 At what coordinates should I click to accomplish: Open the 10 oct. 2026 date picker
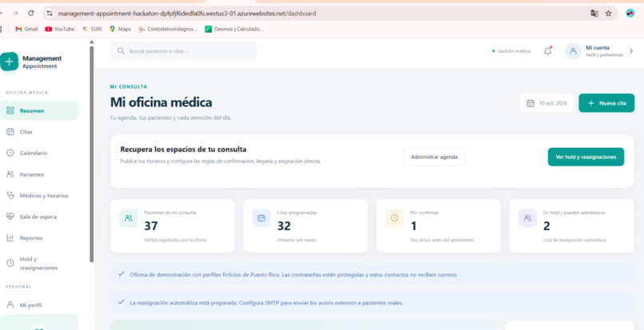click(547, 103)
